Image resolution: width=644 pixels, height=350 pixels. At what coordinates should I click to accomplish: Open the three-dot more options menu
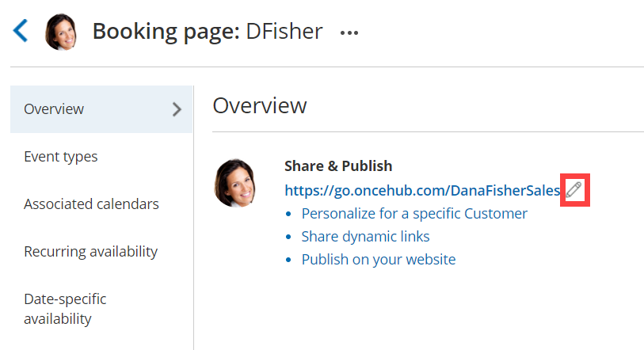349,32
